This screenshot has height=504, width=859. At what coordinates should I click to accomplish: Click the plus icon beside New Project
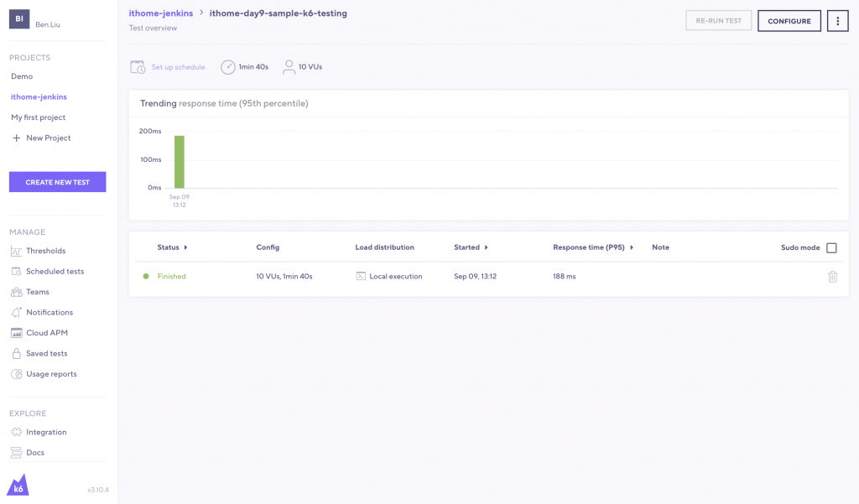click(x=17, y=138)
